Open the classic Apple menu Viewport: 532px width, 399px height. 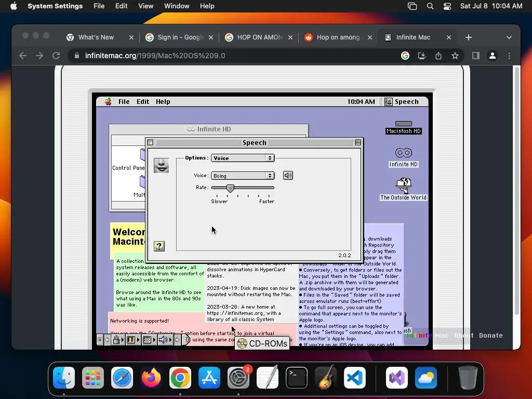pyautogui.click(x=108, y=102)
